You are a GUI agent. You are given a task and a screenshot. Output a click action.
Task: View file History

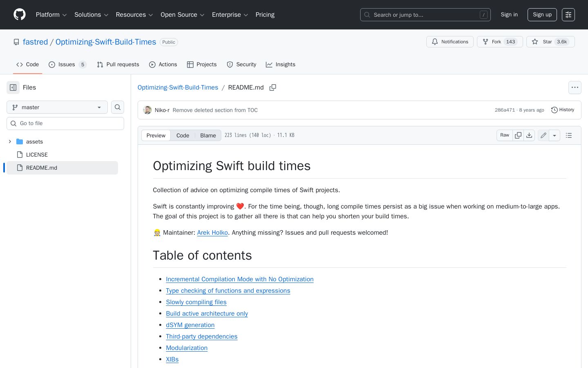tap(563, 110)
